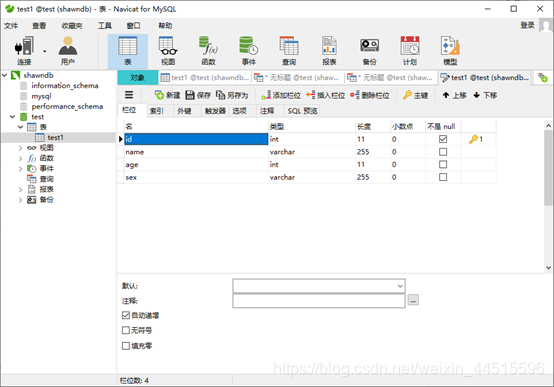Expand the 函数 (Functions) tree node
This screenshot has height=387, width=554.
point(20,158)
